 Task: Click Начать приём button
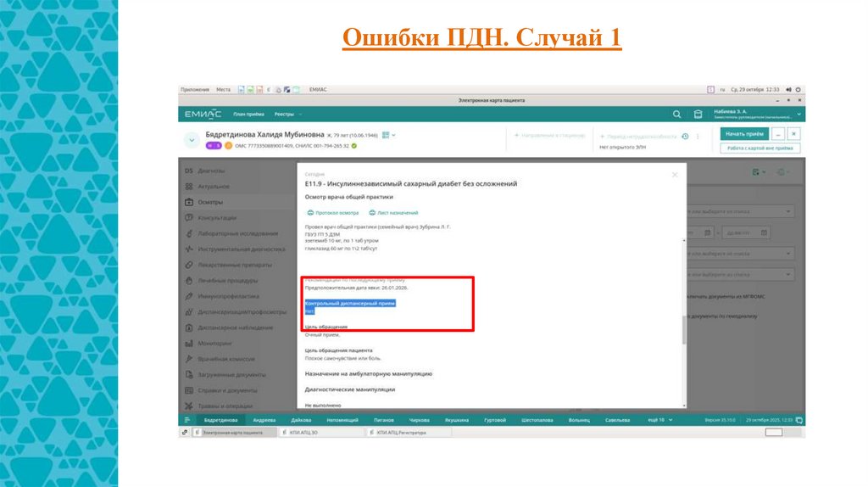click(x=744, y=134)
